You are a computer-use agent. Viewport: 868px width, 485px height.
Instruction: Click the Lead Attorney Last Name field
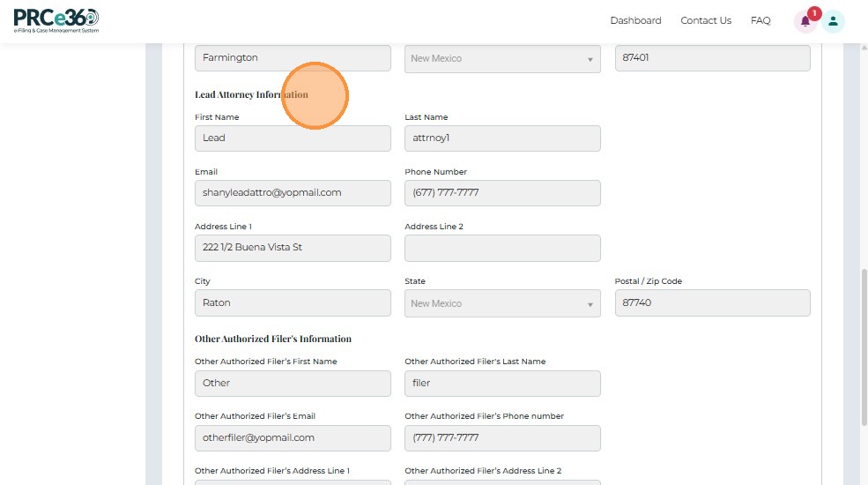point(502,138)
